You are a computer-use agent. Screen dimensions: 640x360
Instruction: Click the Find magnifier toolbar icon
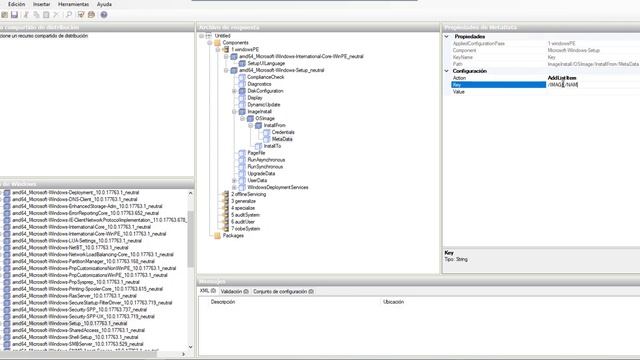click(69, 15)
